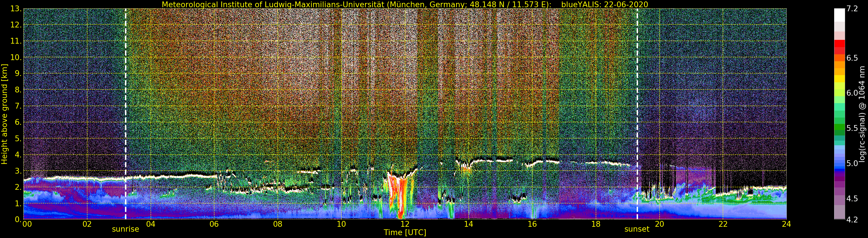Image resolution: width=868 pixels, height=238 pixels.
Task: Click the time axis tick '20'
Action: [659, 224]
